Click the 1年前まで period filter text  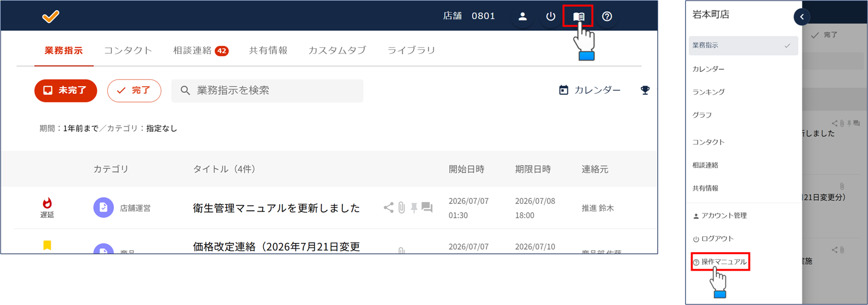pos(81,129)
